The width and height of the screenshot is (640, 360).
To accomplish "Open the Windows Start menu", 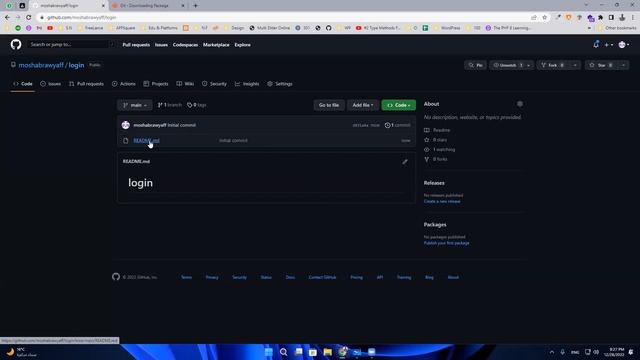I will [x=269, y=352].
